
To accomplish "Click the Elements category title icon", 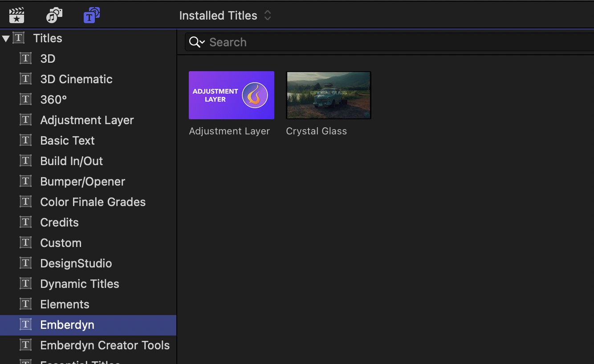I will (x=26, y=304).
